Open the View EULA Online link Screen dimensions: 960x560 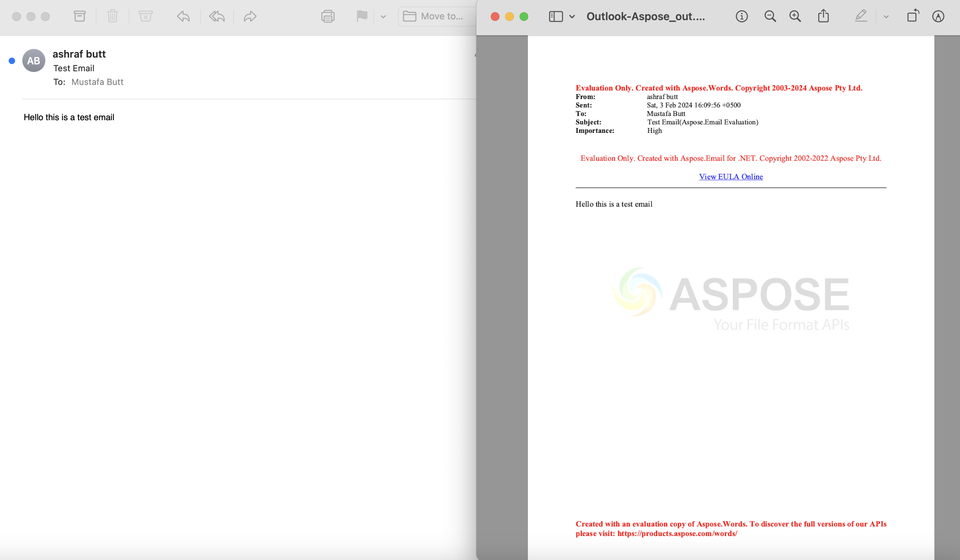coord(731,176)
